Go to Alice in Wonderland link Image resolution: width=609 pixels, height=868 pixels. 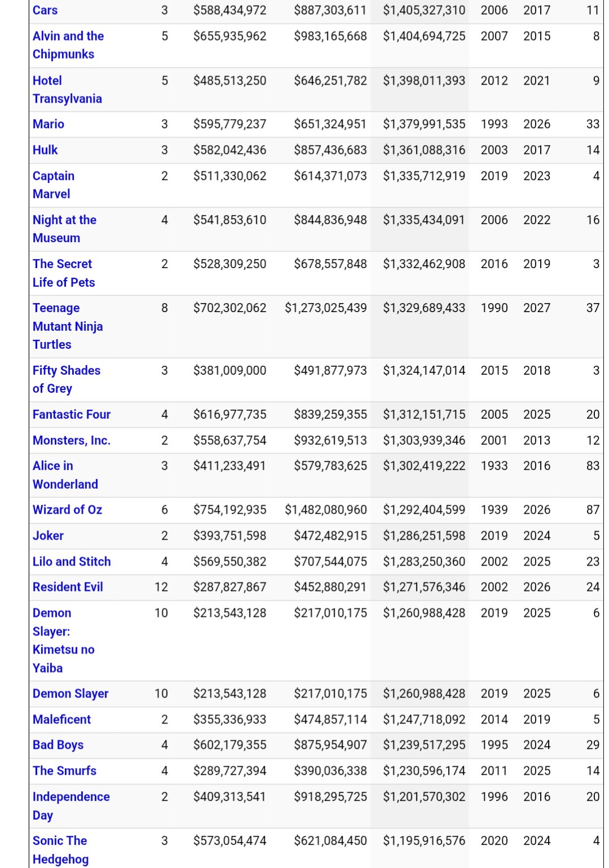pyautogui.click(x=53, y=466)
